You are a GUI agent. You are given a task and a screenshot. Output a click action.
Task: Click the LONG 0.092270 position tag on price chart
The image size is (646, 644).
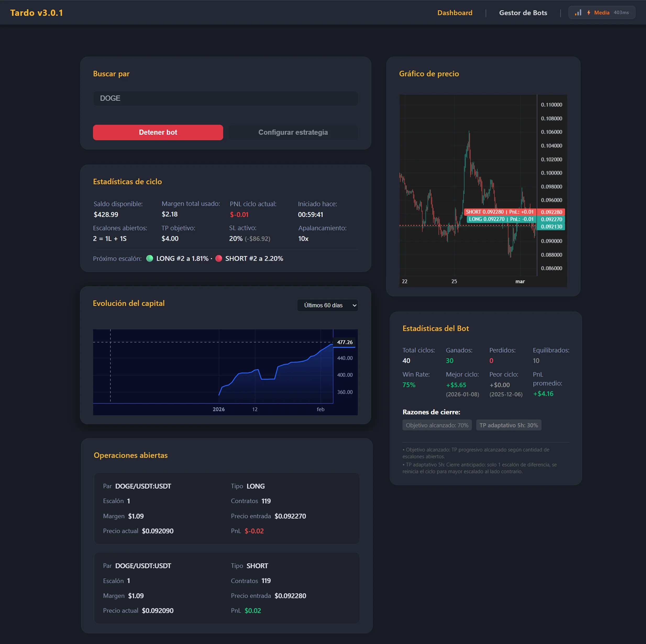coord(500,219)
